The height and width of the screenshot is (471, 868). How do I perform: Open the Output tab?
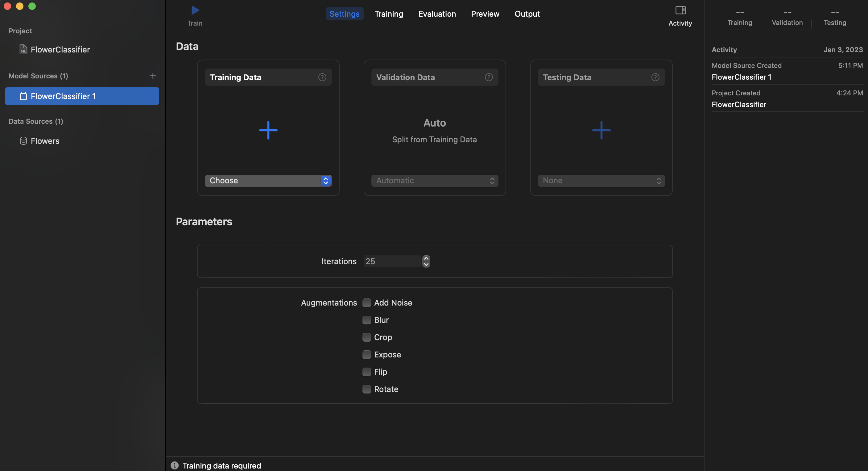click(527, 14)
